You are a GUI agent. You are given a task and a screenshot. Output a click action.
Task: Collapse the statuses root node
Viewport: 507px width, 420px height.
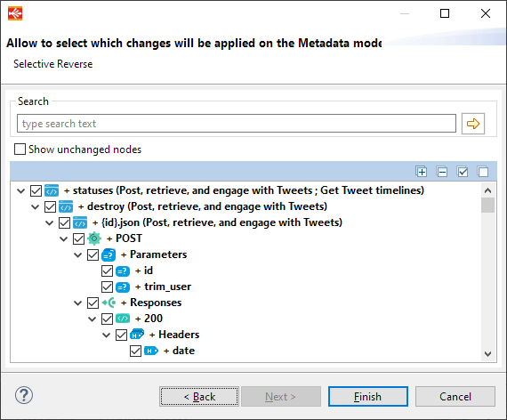[21, 191]
